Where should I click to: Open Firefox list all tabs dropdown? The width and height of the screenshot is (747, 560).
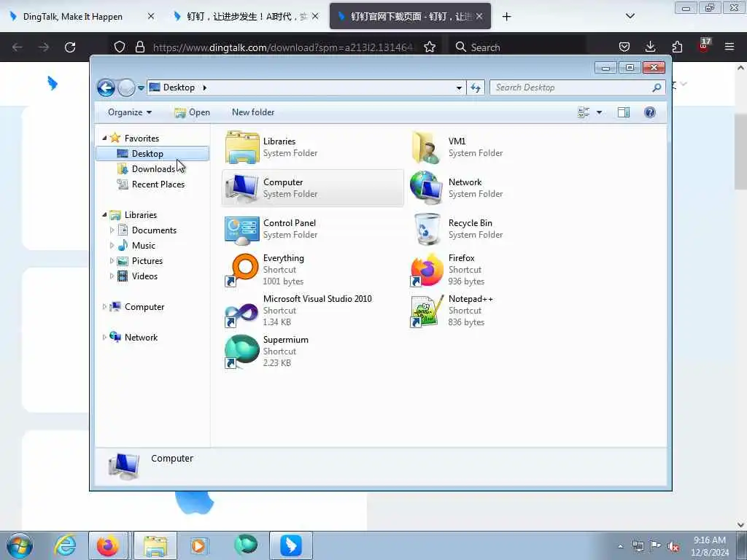630,16
